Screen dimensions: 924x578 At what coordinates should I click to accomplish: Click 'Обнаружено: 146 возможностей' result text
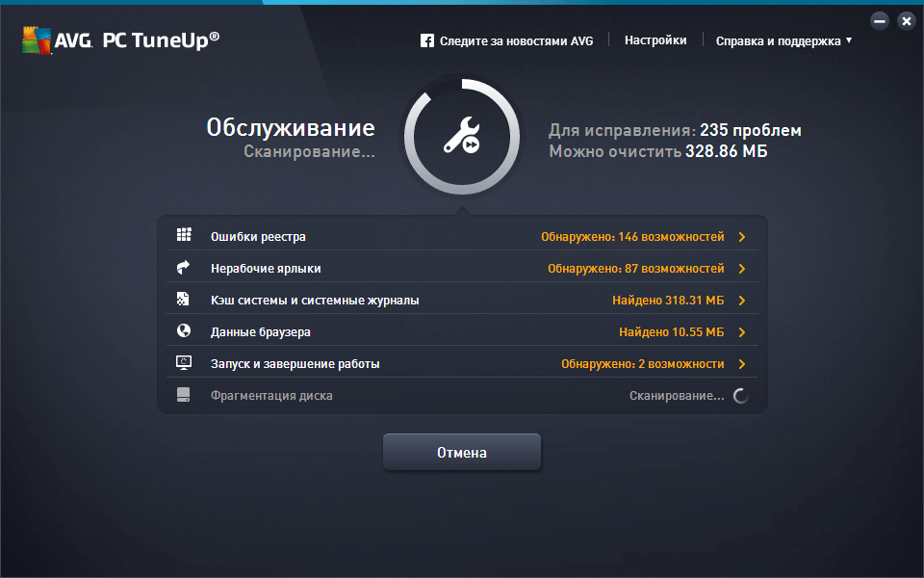pyautogui.click(x=632, y=237)
